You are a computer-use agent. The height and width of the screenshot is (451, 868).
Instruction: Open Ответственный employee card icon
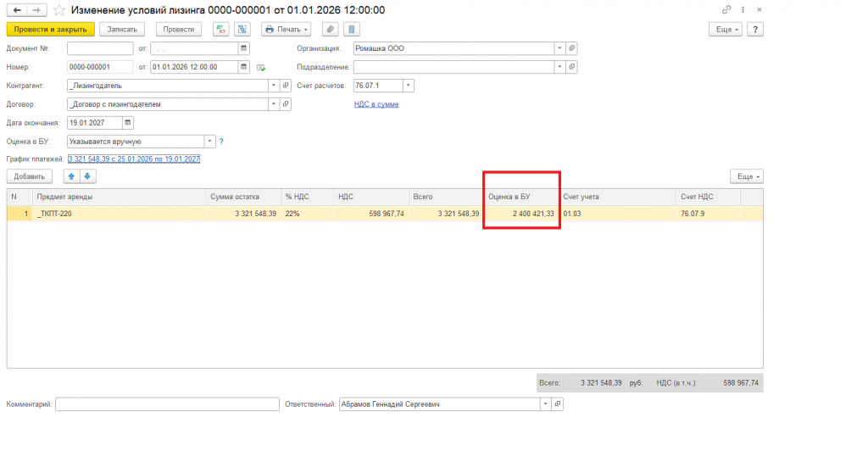[558, 404]
